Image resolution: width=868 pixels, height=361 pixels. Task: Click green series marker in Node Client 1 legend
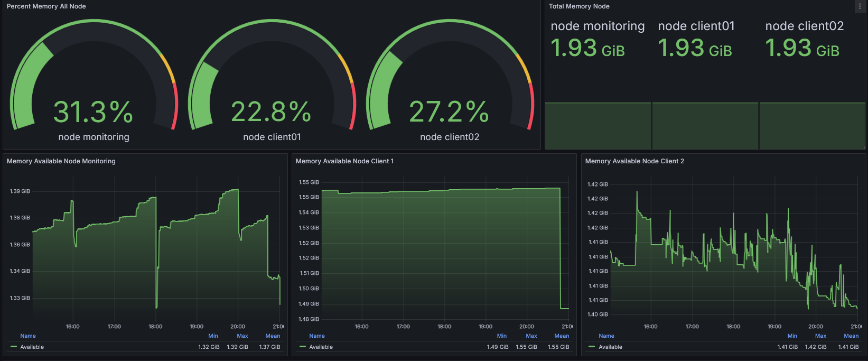pyautogui.click(x=303, y=347)
